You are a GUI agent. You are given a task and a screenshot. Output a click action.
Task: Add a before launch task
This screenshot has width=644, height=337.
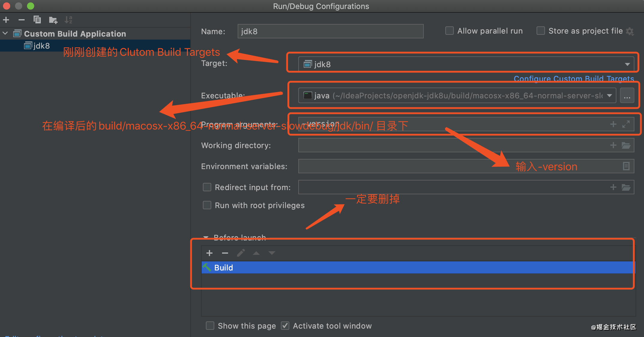209,253
